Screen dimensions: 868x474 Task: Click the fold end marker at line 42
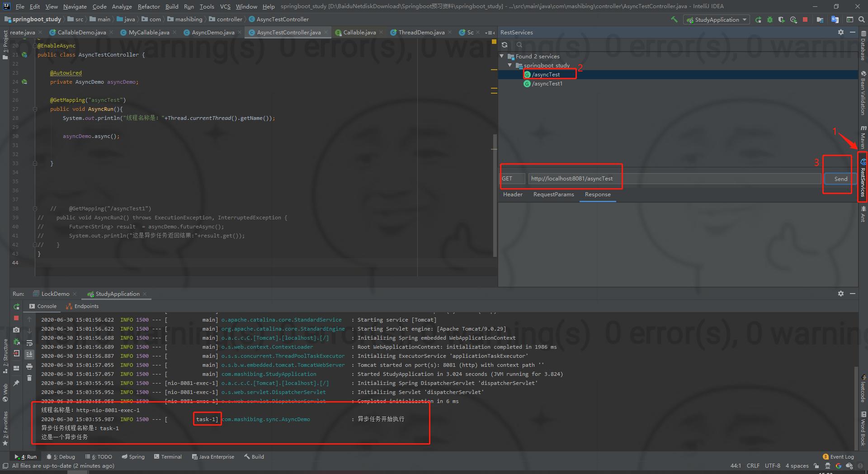point(35,245)
